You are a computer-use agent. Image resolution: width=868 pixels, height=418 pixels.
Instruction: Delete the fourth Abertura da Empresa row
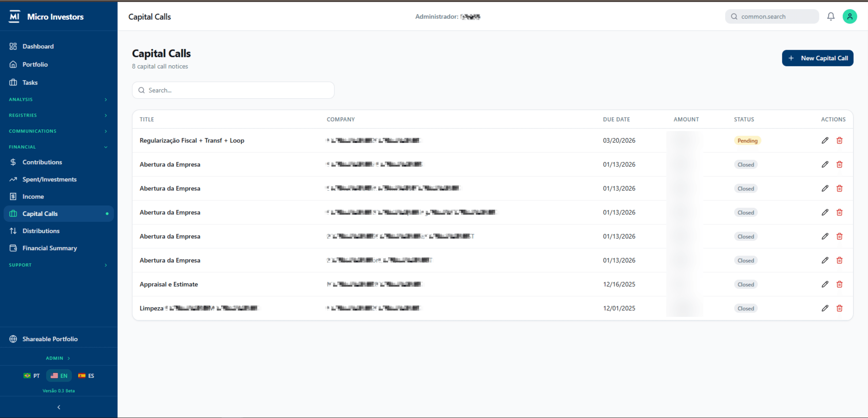pyautogui.click(x=839, y=236)
